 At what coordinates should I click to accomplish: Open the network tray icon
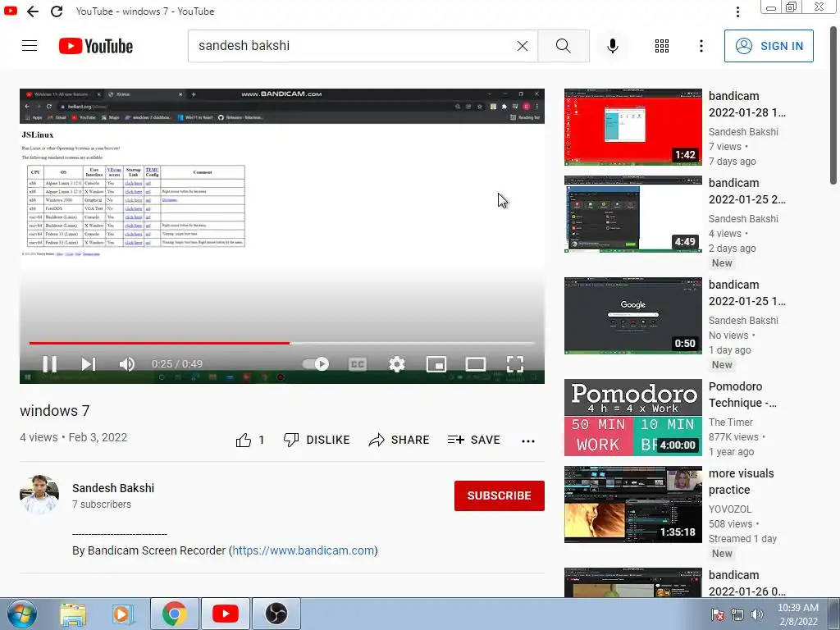737,614
